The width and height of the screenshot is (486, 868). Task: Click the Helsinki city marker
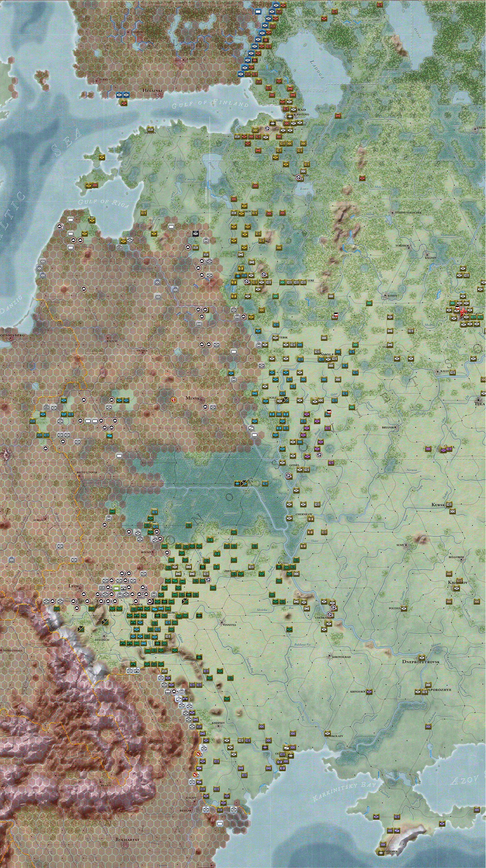click(160, 94)
